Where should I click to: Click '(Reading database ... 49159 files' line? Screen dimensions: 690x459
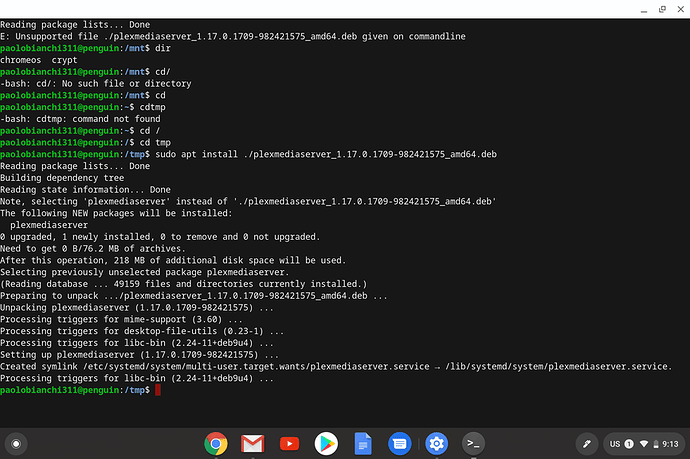184,284
